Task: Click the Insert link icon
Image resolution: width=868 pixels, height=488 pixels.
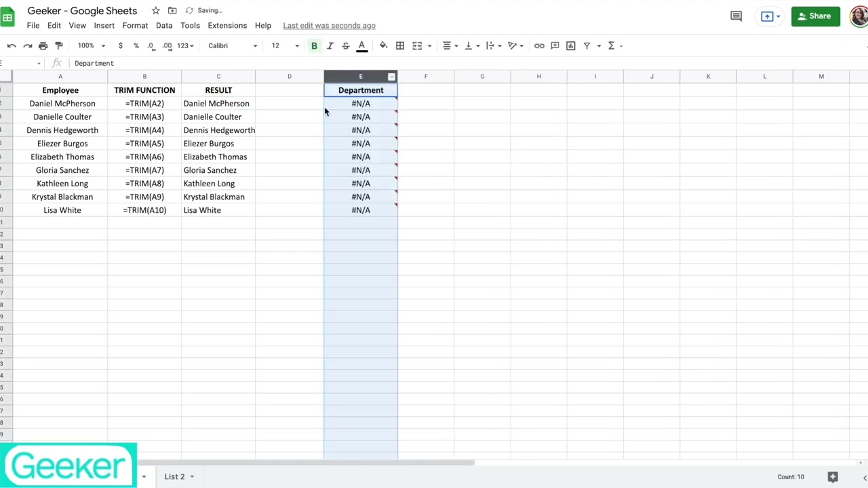Action: click(x=539, y=45)
